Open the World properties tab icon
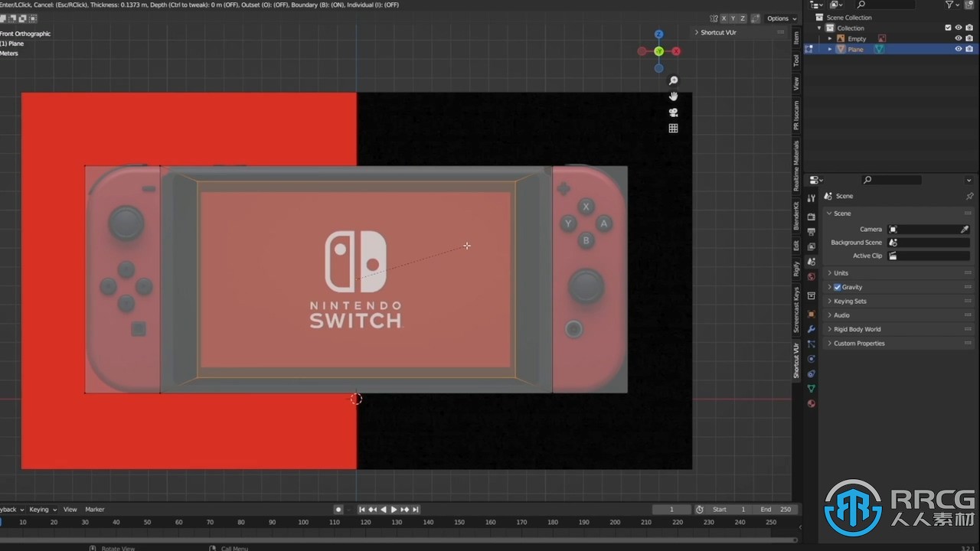The width and height of the screenshot is (980, 551). [812, 276]
